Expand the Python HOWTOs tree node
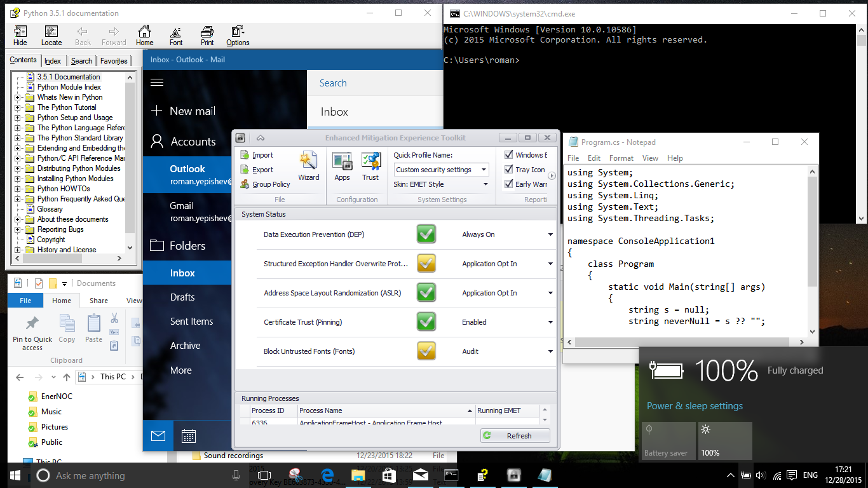This screenshot has height=488, width=868. (x=18, y=189)
